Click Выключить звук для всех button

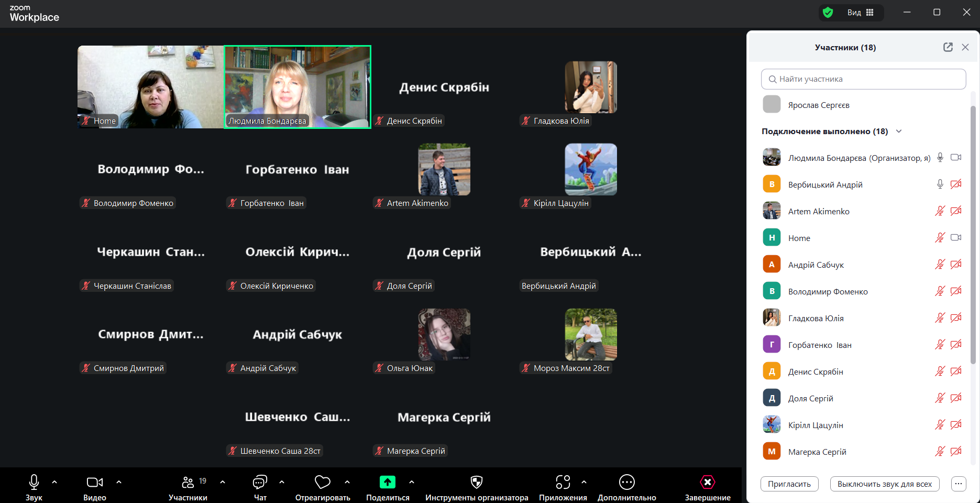pyautogui.click(x=884, y=484)
